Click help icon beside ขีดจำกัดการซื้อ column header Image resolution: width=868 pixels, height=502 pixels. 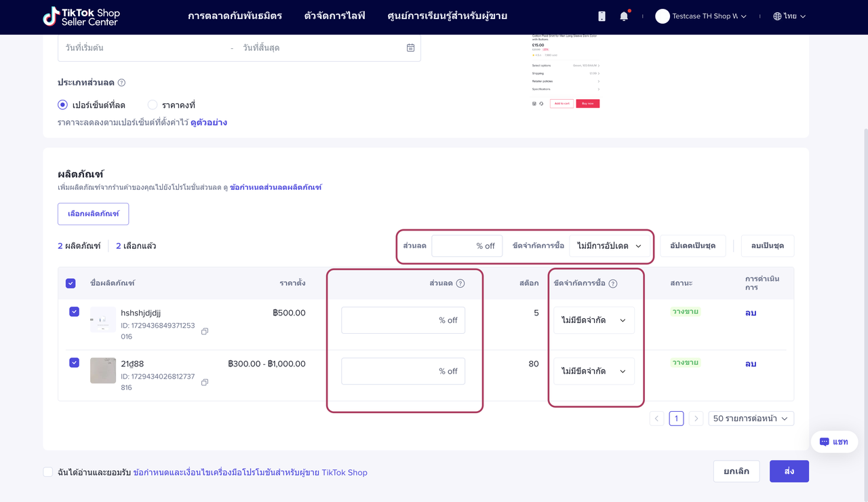point(613,284)
